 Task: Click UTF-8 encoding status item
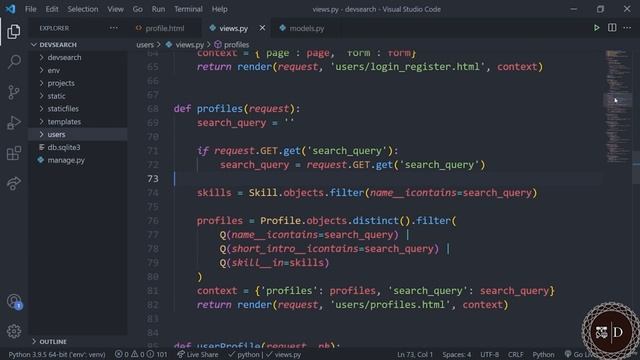point(489,354)
